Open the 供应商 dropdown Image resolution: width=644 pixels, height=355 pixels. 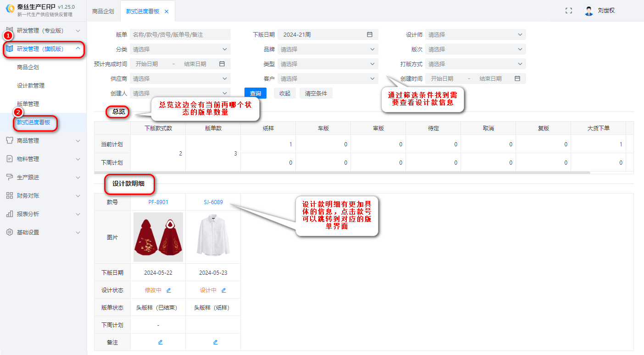point(180,78)
